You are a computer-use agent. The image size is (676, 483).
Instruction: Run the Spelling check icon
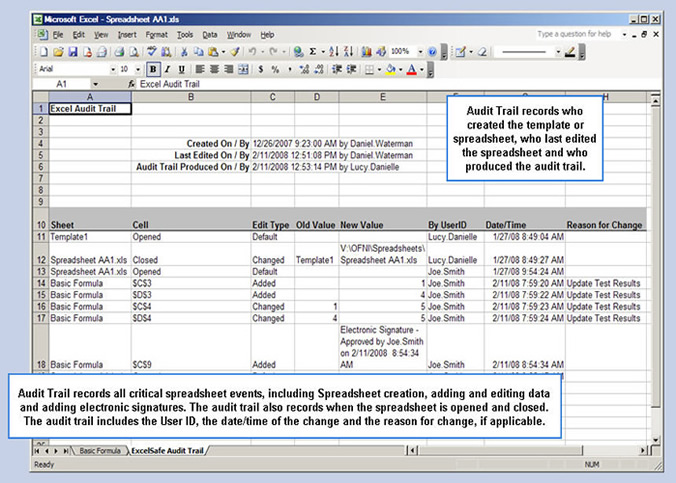pos(151,52)
